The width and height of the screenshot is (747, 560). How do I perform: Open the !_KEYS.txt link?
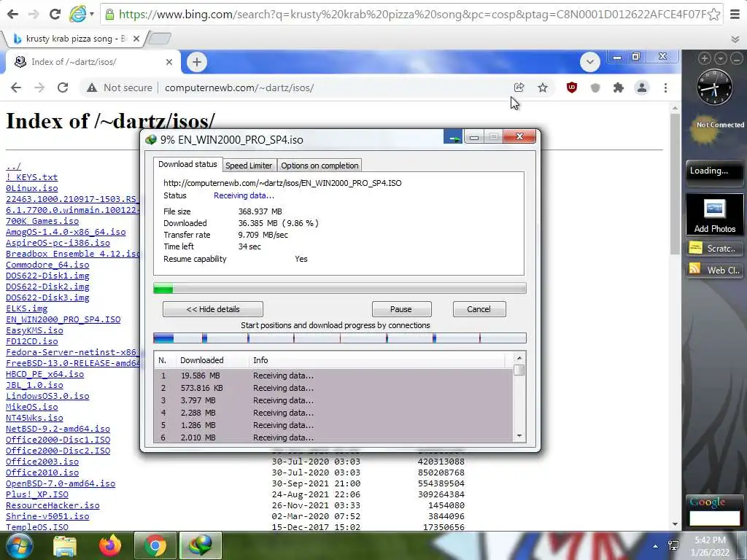point(31,177)
